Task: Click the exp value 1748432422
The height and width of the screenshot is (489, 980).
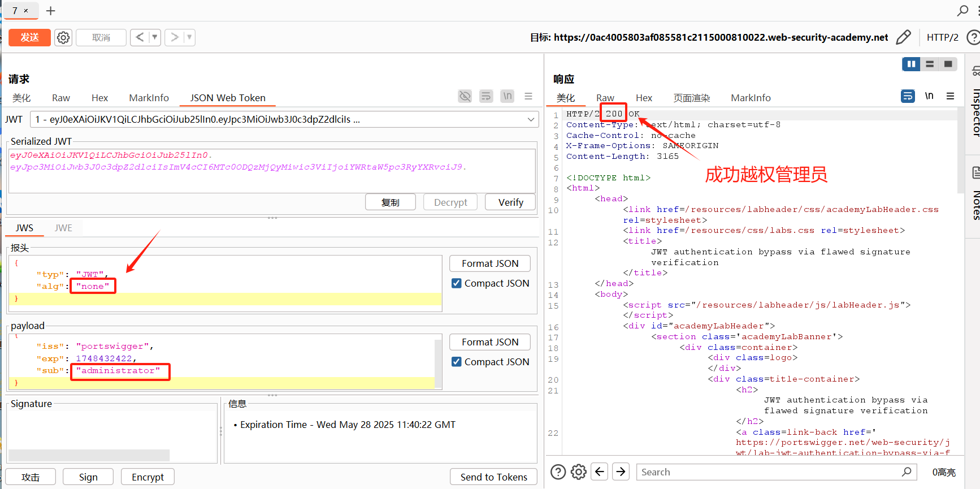Action: coord(104,358)
